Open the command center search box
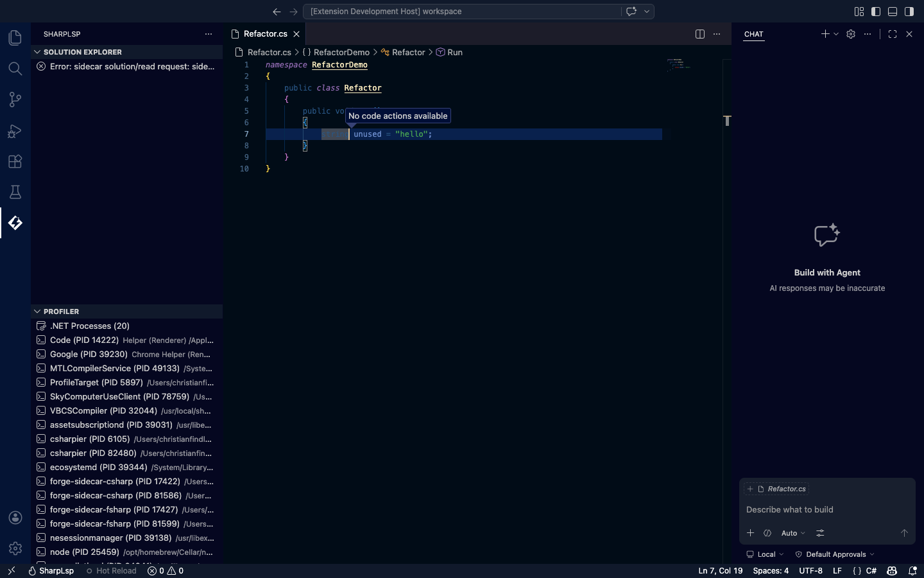The width and height of the screenshot is (924, 578). [x=462, y=12]
